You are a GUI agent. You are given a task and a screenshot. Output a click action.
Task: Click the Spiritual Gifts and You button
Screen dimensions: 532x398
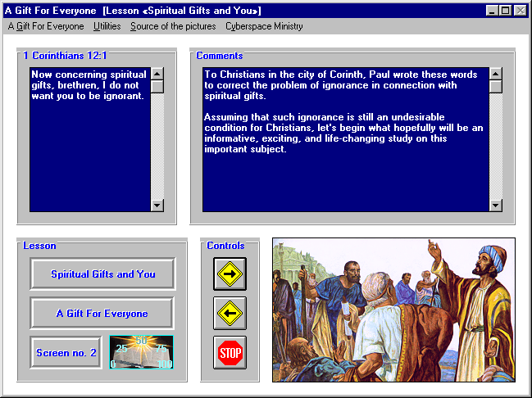tap(102, 274)
